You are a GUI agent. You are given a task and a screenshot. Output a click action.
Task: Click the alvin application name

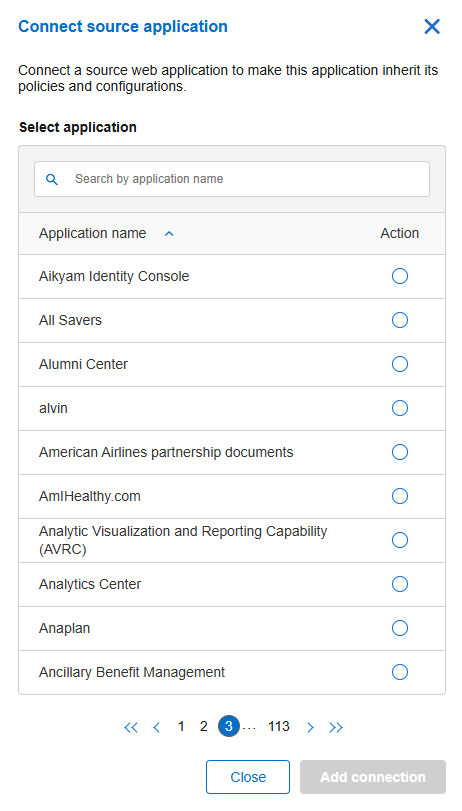coord(53,408)
